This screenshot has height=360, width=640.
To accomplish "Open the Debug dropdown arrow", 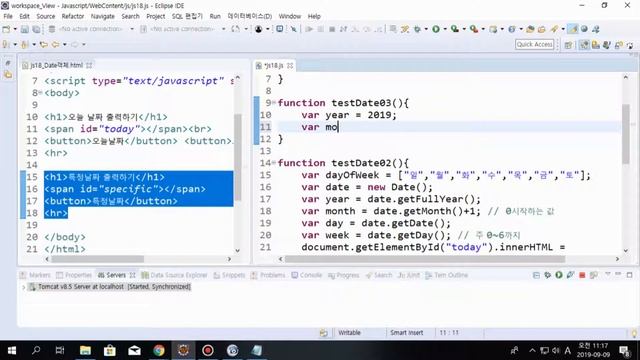I will [x=426, y=29].
